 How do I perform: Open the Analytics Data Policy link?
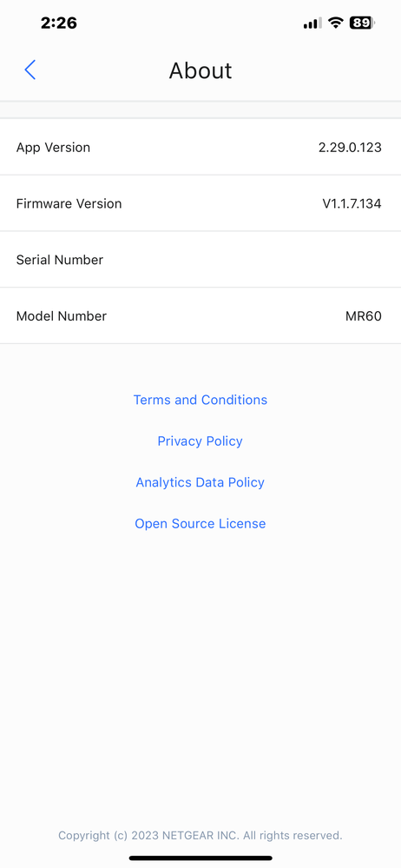click(200, 482)
